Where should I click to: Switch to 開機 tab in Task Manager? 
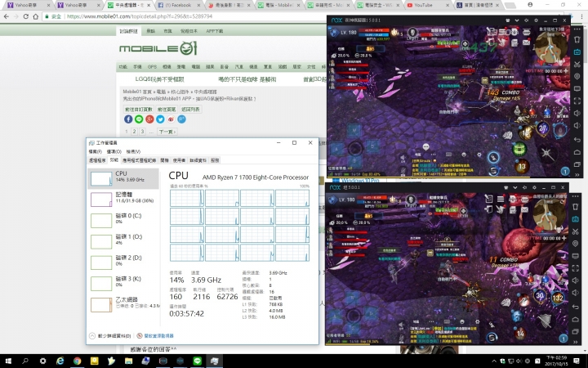click(164, 160)
